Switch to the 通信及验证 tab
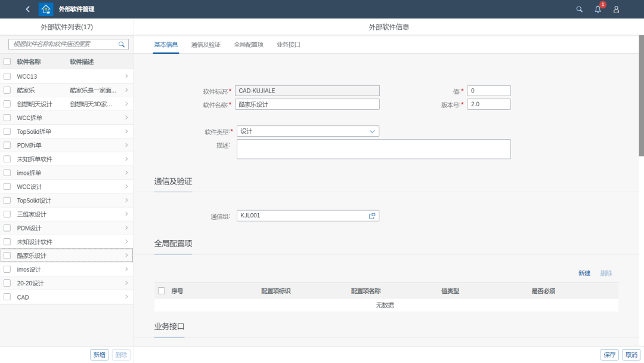The image size is (644, 363). pos(206,45)
